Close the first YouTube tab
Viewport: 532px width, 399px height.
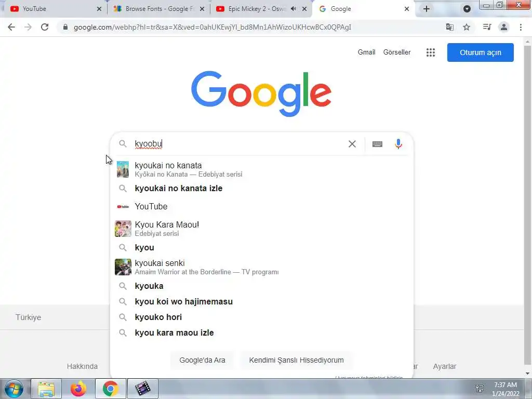[99, 9]
